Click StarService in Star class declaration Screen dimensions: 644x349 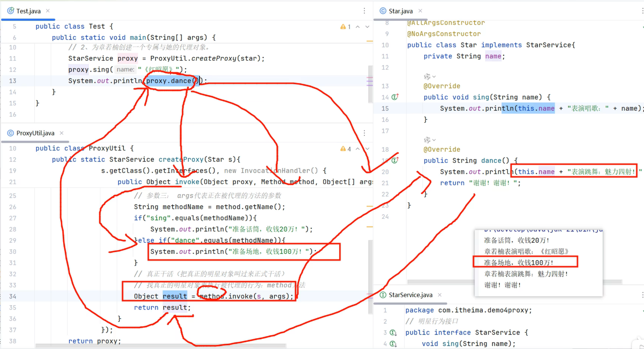[x=549, y=45]
